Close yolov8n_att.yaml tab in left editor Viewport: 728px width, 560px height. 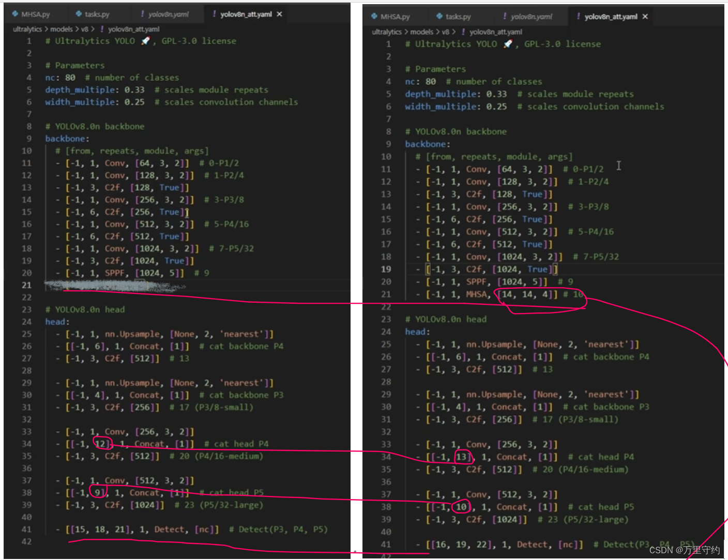click(279, 14)
